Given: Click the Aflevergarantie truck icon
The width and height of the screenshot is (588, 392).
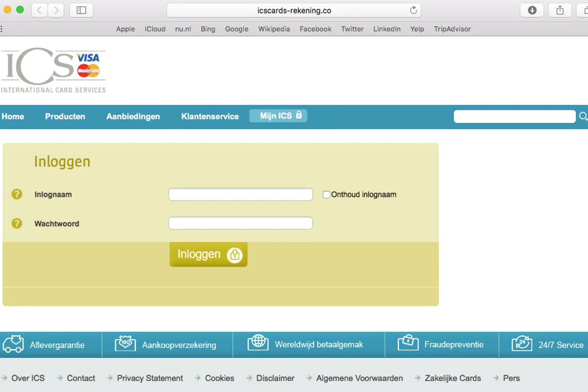Looking at the screenshot, I should 13,344.
